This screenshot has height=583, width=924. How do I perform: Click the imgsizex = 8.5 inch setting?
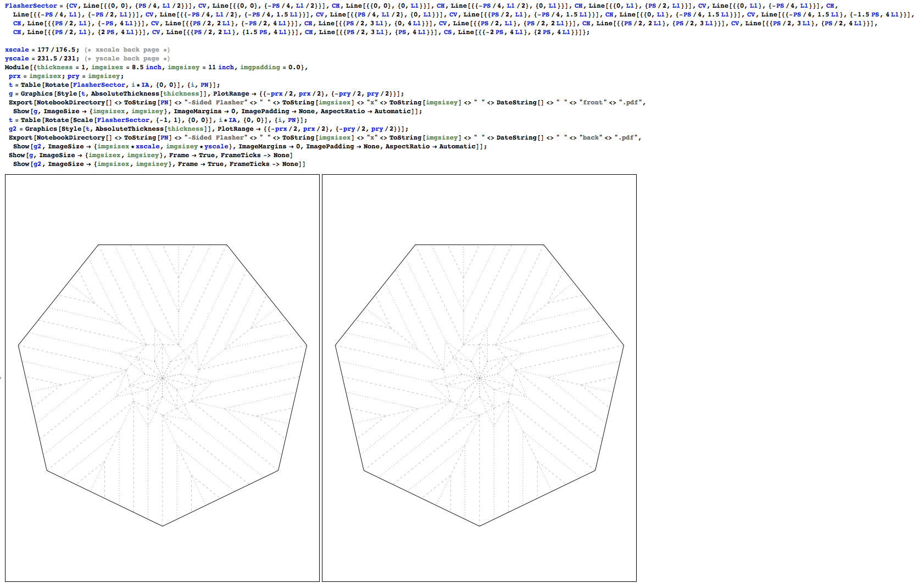[127, 67]
